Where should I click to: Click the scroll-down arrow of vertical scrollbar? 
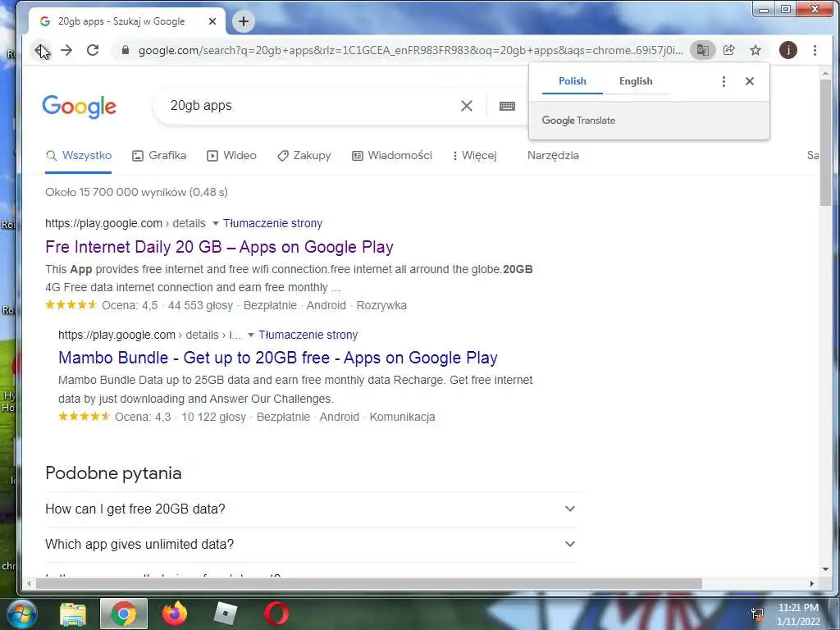tap(825, 569)
